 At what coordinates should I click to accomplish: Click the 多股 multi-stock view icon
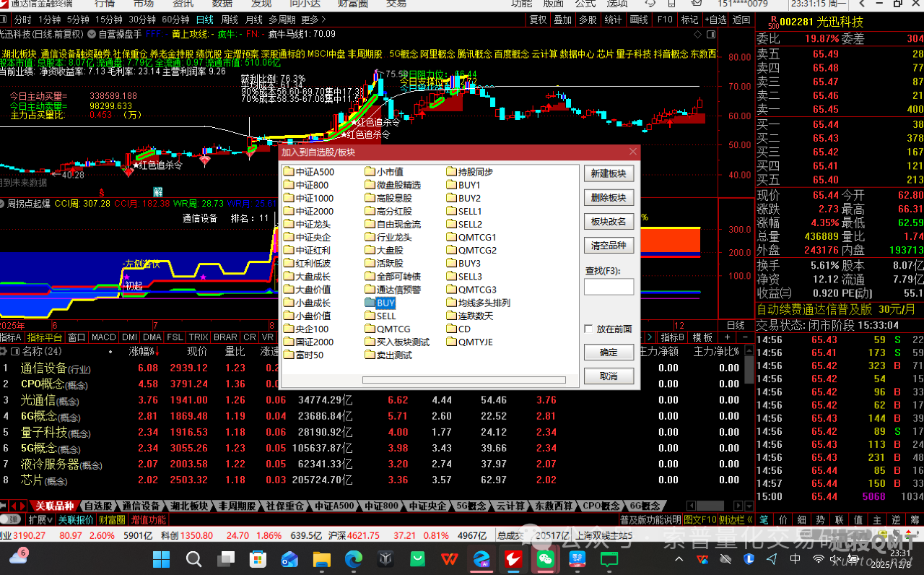[587, 20]
